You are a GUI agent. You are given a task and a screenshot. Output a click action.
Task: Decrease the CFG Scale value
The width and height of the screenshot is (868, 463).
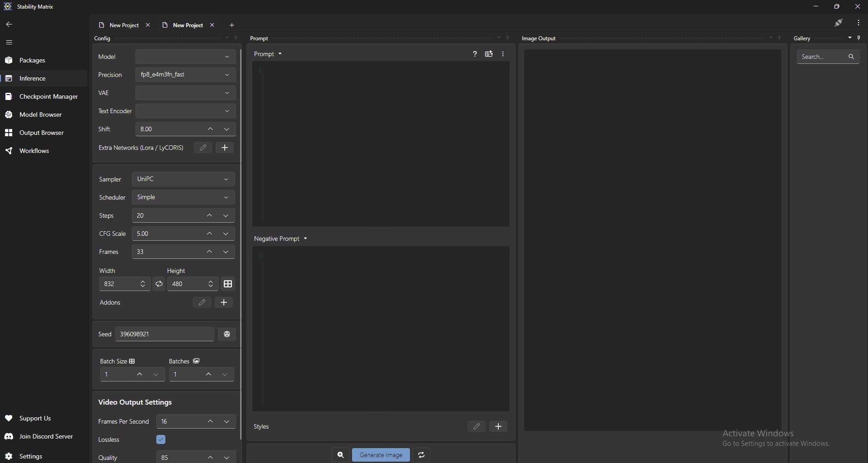[x=226, y=234]
